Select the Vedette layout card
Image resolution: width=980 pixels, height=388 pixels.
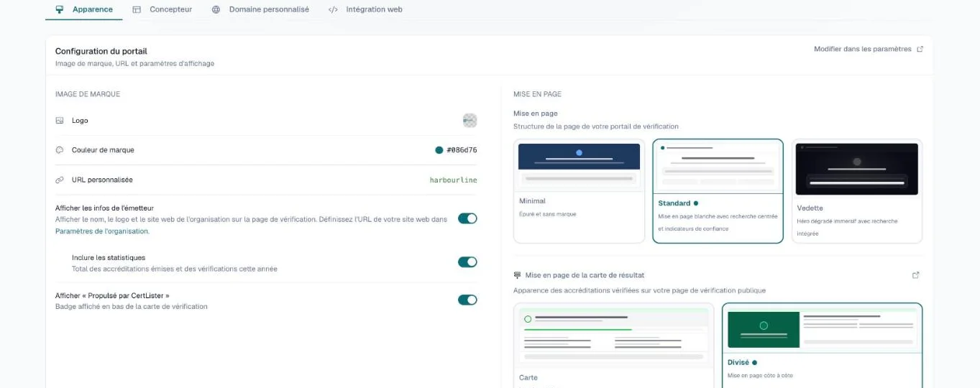[x=856, y=191]
